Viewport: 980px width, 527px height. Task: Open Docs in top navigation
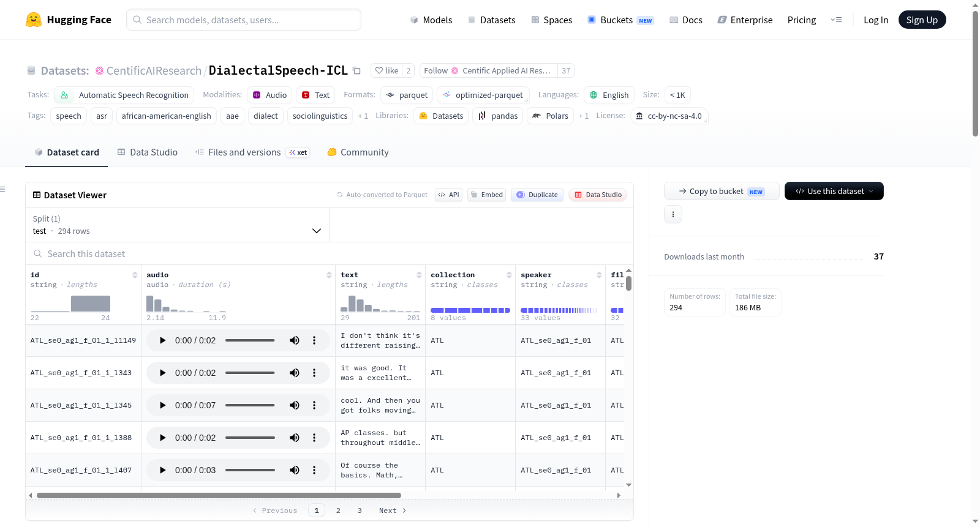pos(685,20)
